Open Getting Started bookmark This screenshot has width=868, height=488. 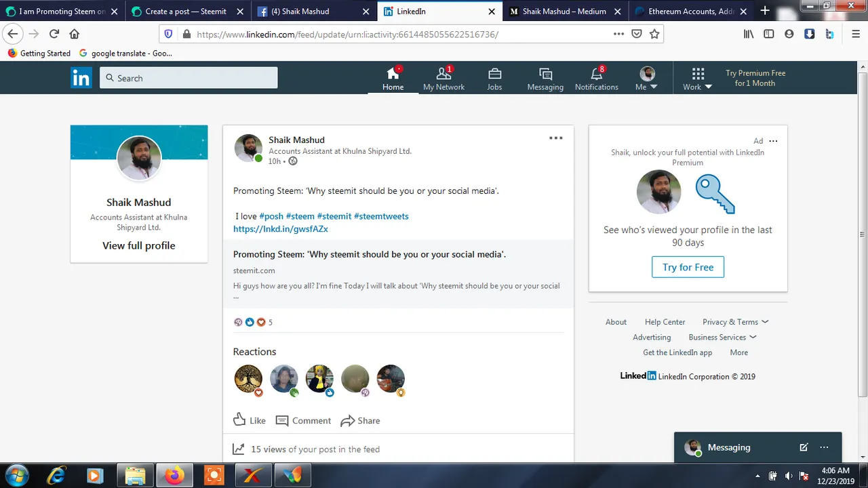[39, 53]
